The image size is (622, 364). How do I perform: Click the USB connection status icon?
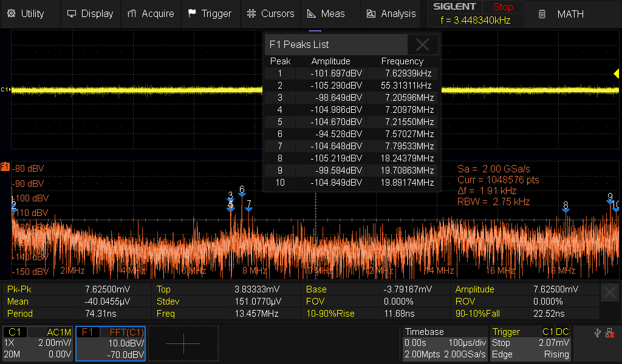tap(597, 332)
